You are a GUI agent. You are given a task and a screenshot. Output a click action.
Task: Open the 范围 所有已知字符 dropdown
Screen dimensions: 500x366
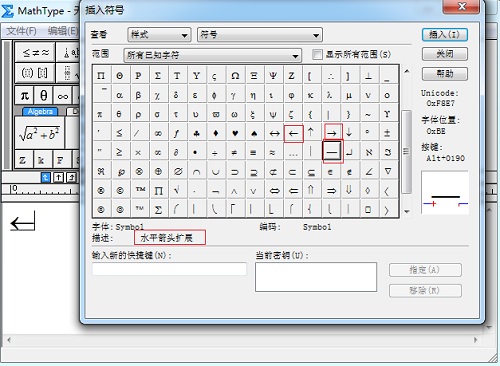(212, 55)
